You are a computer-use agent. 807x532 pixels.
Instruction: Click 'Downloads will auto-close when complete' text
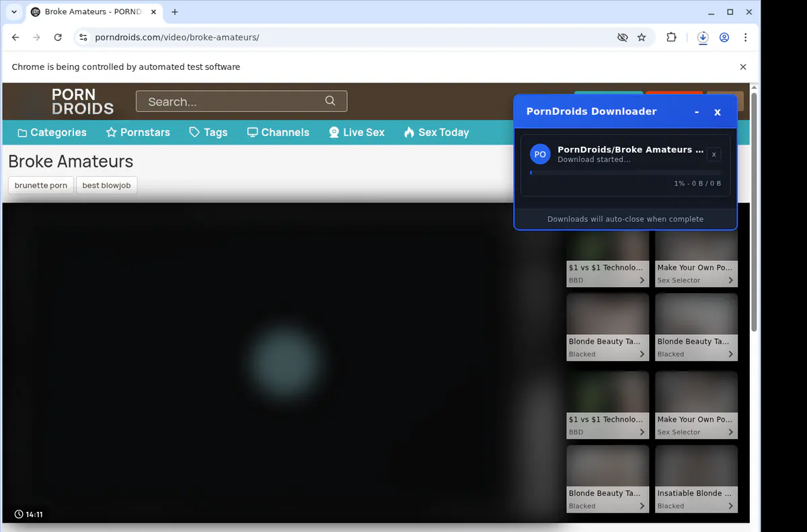625,219
